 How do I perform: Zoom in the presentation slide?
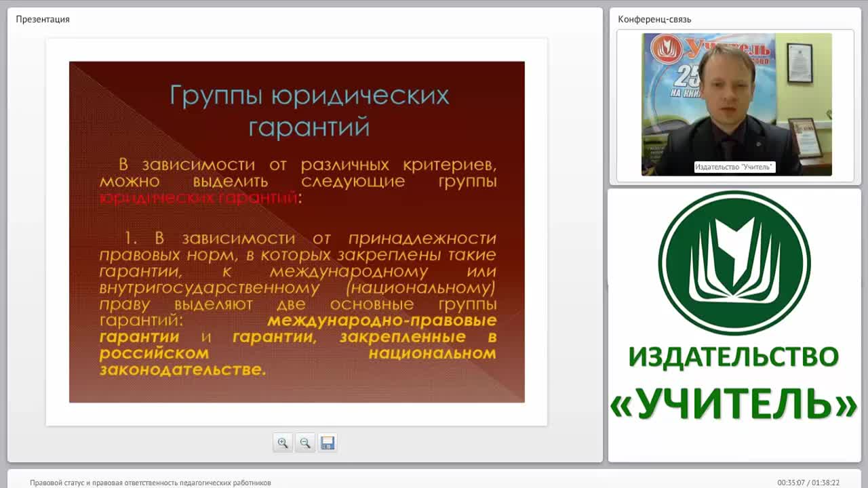pos(283,443)
